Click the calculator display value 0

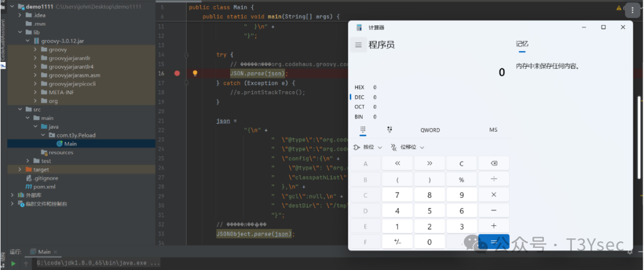coord(501,72)
